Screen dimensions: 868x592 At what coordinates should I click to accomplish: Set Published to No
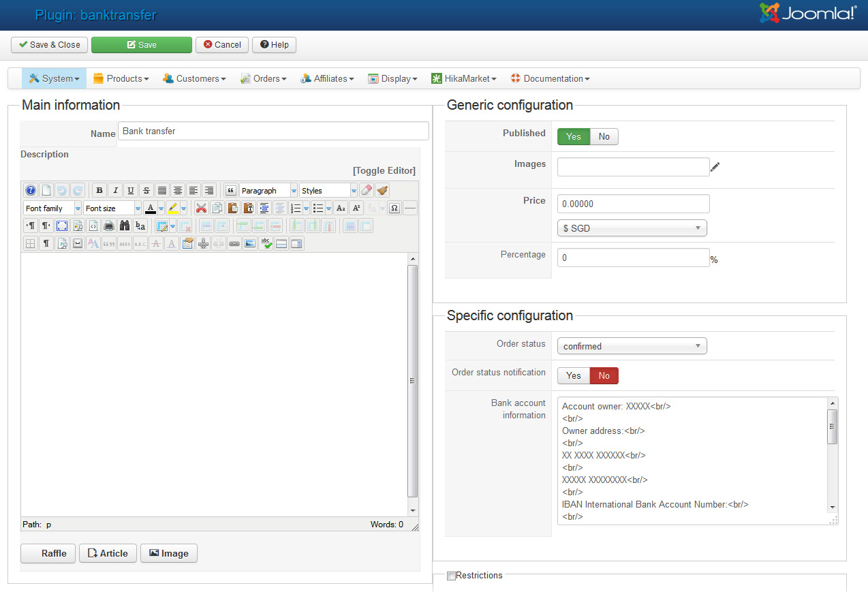[604, 137]
